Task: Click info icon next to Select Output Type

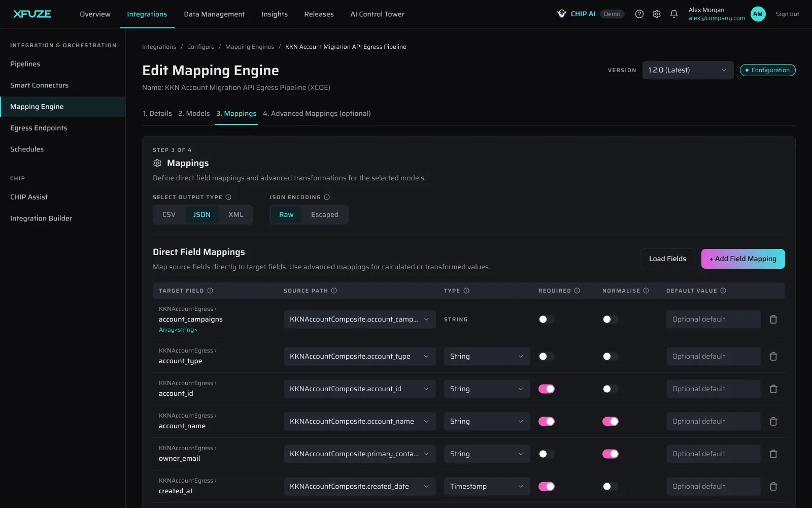Action: tap(228, 197)
